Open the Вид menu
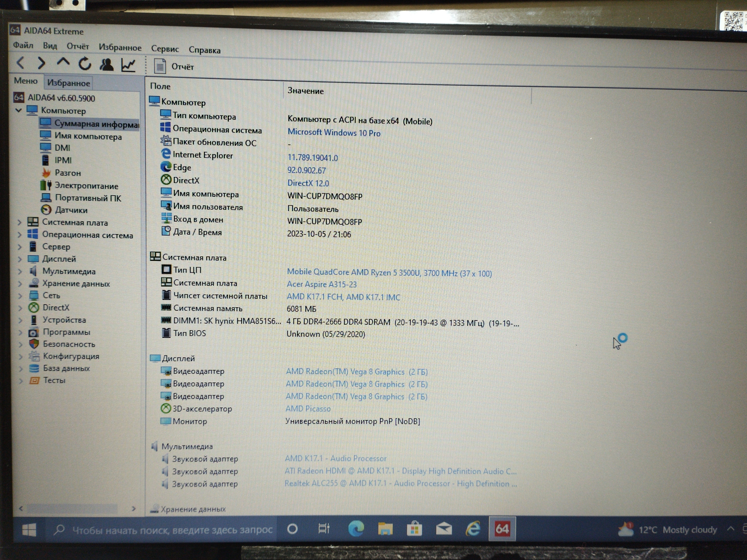 click(50, 46)
